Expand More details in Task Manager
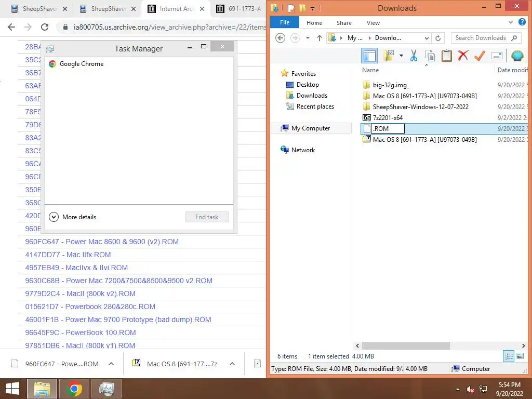This screenshot has height=399, width=532. pyautogui.click(x=73, y=217)
